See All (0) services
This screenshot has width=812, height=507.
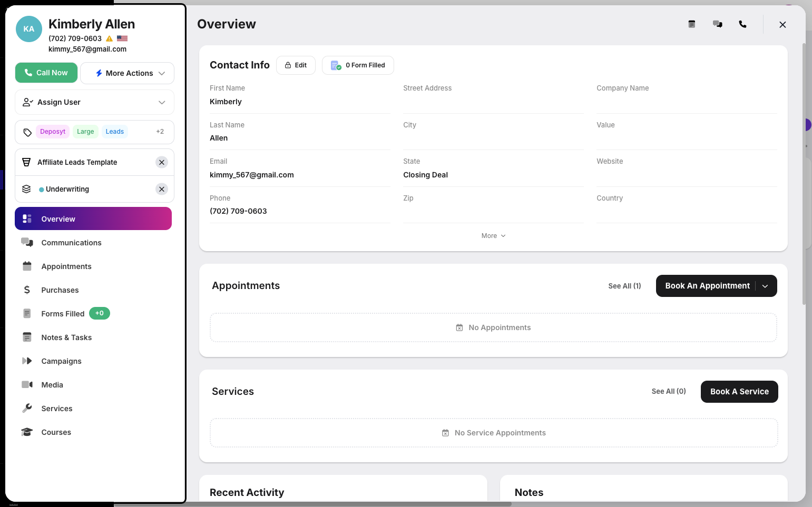(669, 391)
